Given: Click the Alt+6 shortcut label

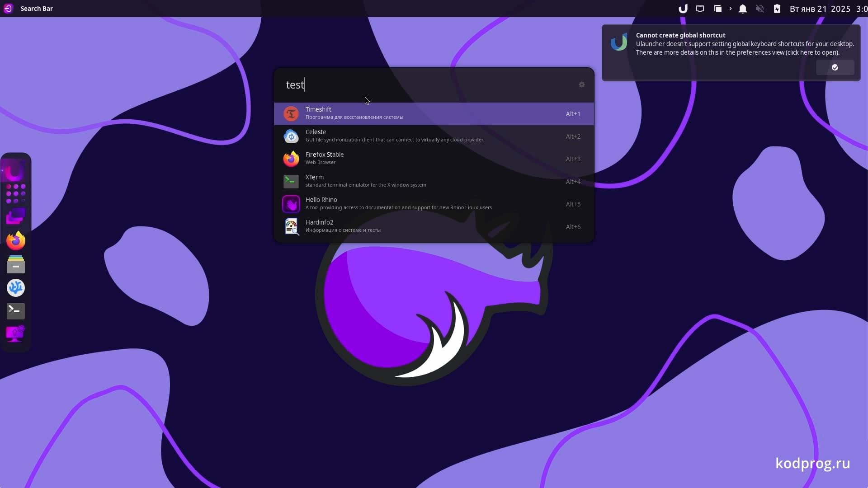Looking at the screenshot, I should pos(573,227).
